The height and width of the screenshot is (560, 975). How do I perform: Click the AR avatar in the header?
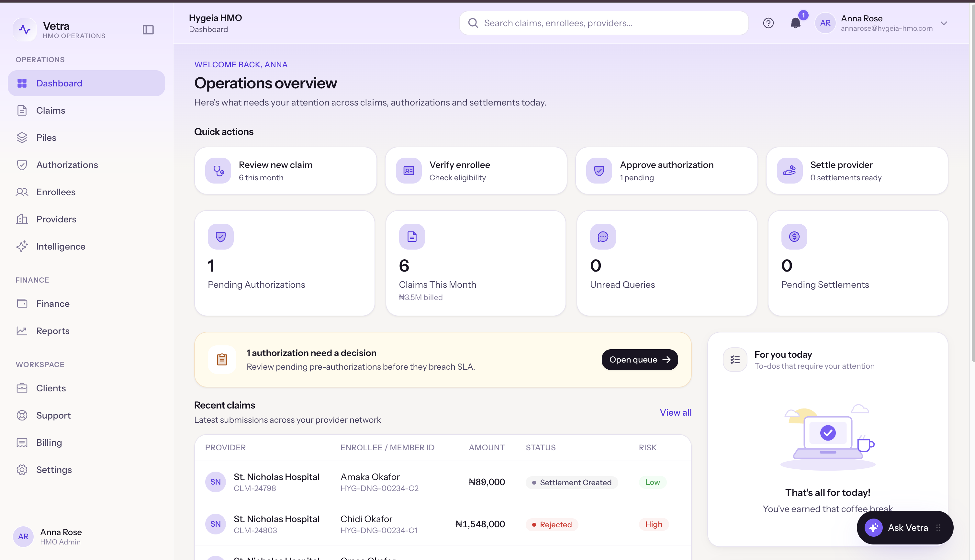825,23
